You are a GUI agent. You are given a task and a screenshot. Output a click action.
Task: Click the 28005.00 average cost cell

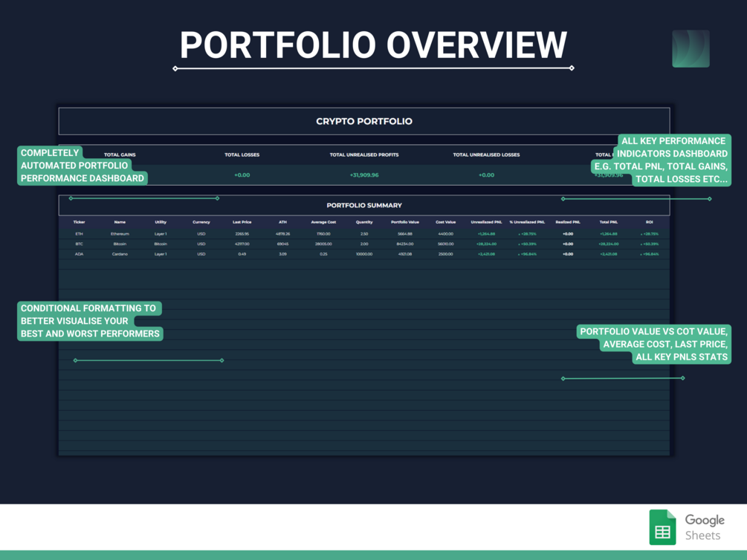coord(323,244)
